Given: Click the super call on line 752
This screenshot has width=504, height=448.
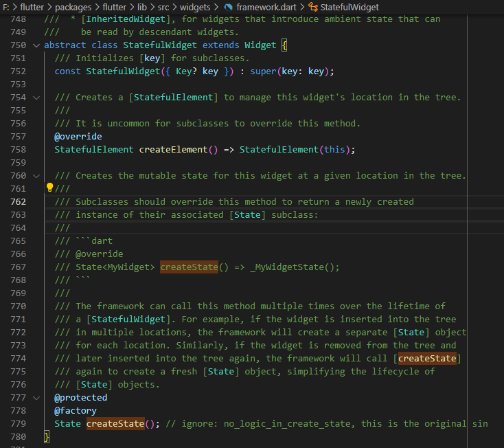Looking at the screenshot, I should tap(263, 71).
